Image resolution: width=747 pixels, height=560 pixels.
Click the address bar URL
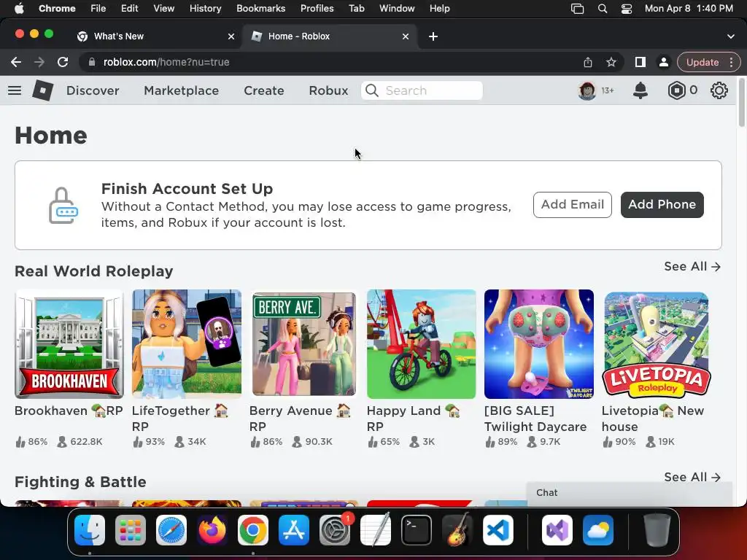tap(166, 62)
